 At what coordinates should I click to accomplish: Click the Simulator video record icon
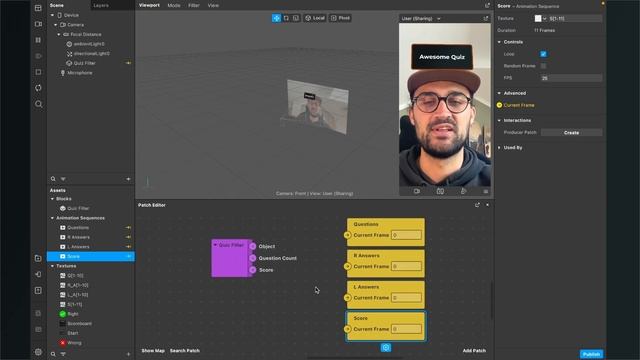pos(417,191)
